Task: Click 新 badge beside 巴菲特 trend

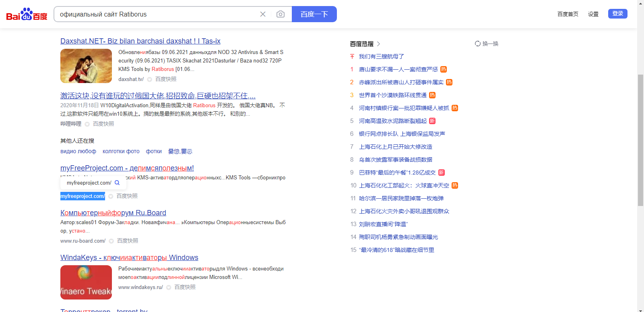Action: click(442, 173)
